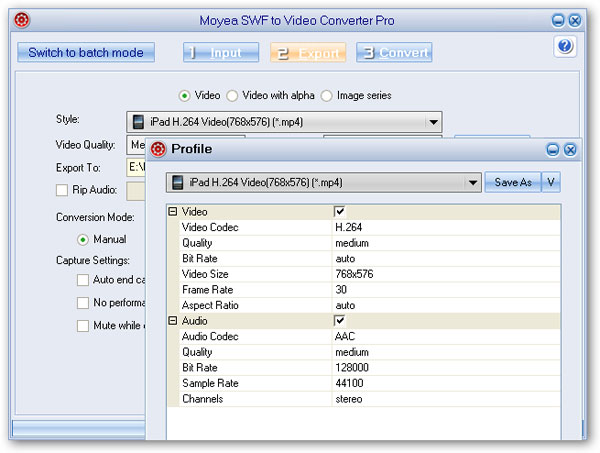
Task: Go to step 3 Convert tab
Action: pyautogui.click(x=394, y=52)
